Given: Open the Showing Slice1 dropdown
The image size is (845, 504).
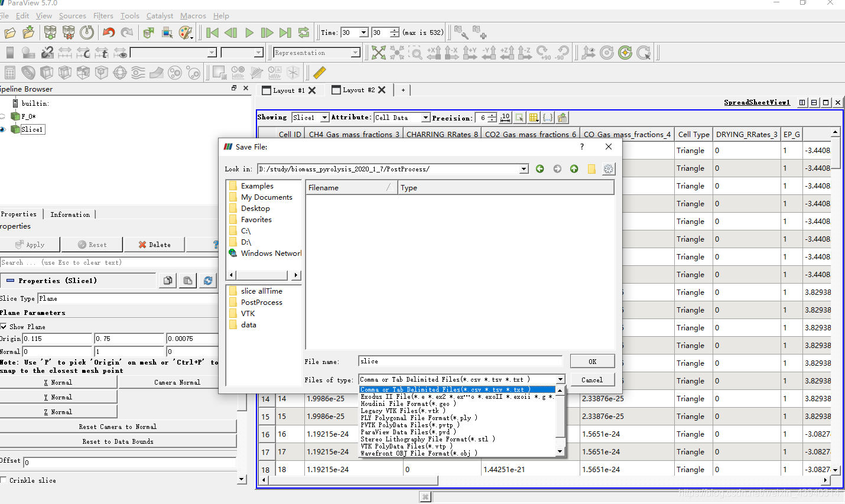Looking at the screenshot, I should pyautogui.click(x=324, y=118).
